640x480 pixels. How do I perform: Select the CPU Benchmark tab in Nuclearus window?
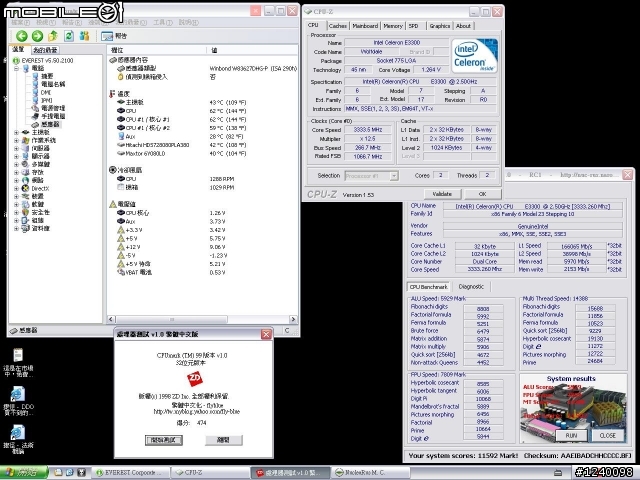coord(428,287)
